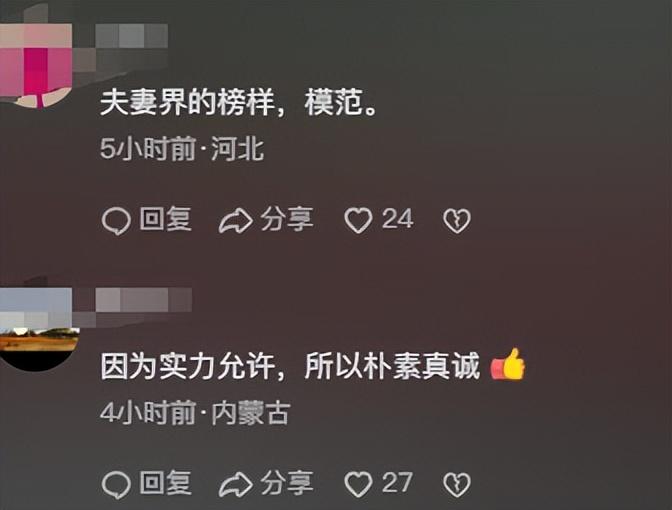Select comment text 夫妻界的榜样，模范。

pos(238,103)
